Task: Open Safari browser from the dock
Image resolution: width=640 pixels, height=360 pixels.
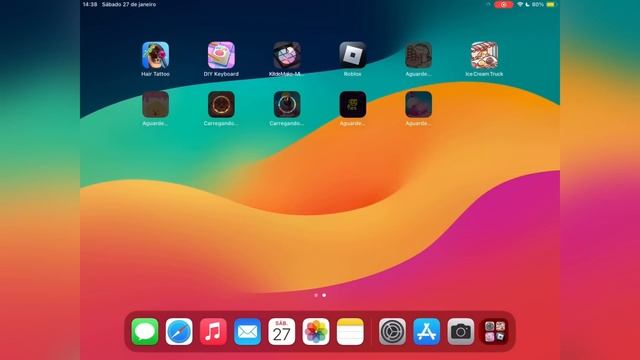Action: click(x=179, y=331)
